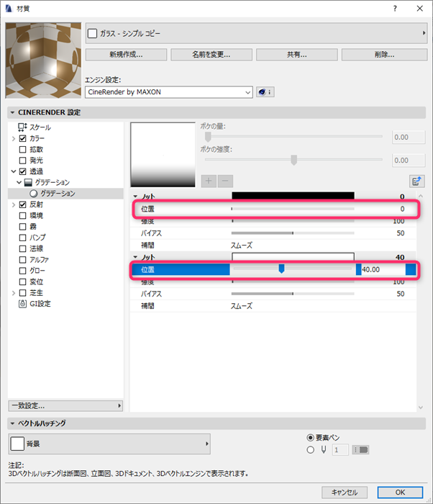Click the ボケの量 slider handle
The image size is (433, 504).
click(208, 137)
